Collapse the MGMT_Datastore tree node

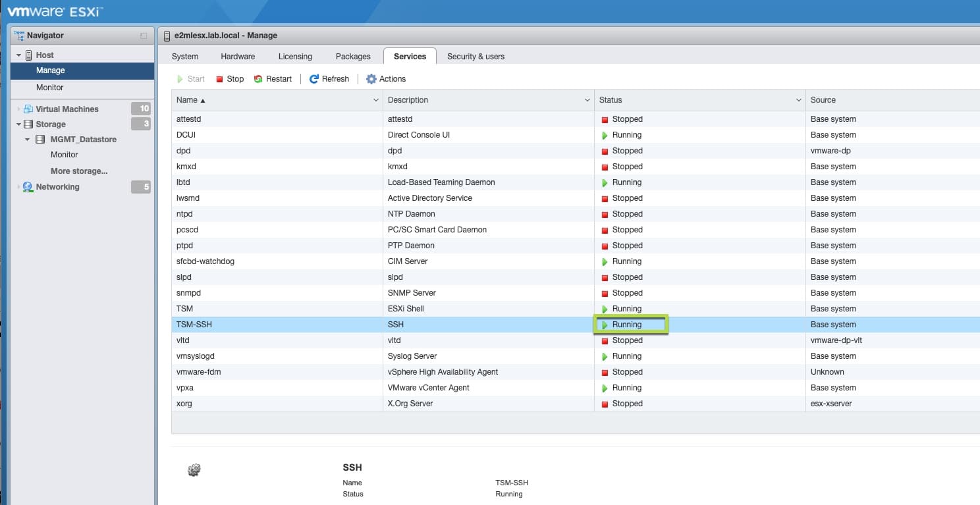(x=28, y=140)
